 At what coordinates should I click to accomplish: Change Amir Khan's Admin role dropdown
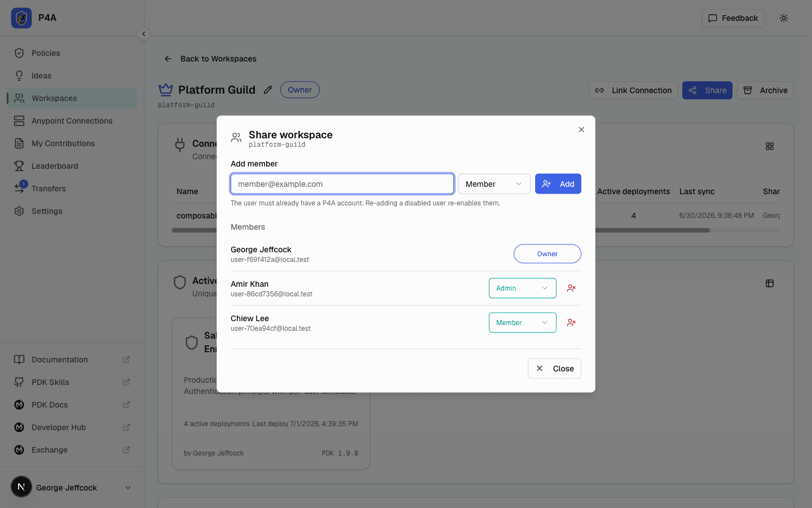[x=523, y=288]
